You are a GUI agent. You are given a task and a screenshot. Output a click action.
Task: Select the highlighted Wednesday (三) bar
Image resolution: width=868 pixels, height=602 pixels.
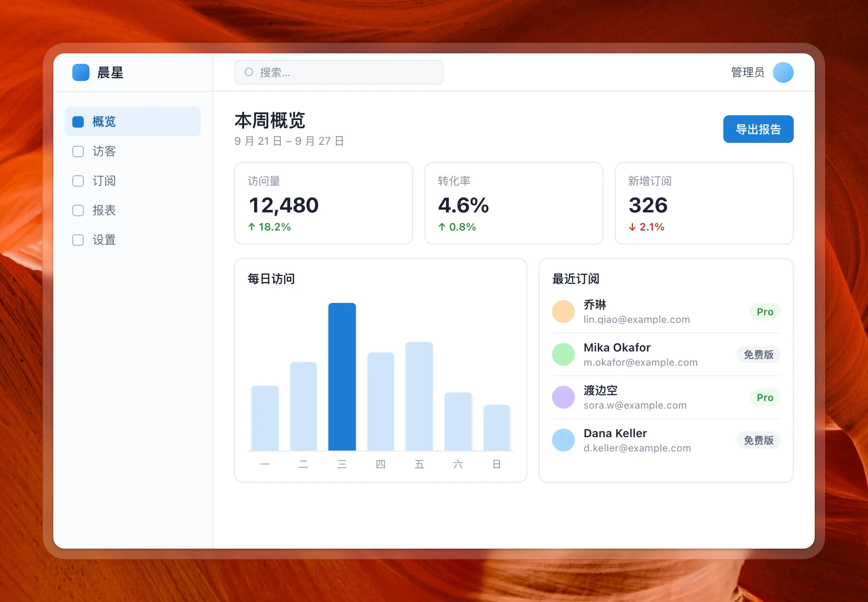pyautogui.click(x=342, y=377)
